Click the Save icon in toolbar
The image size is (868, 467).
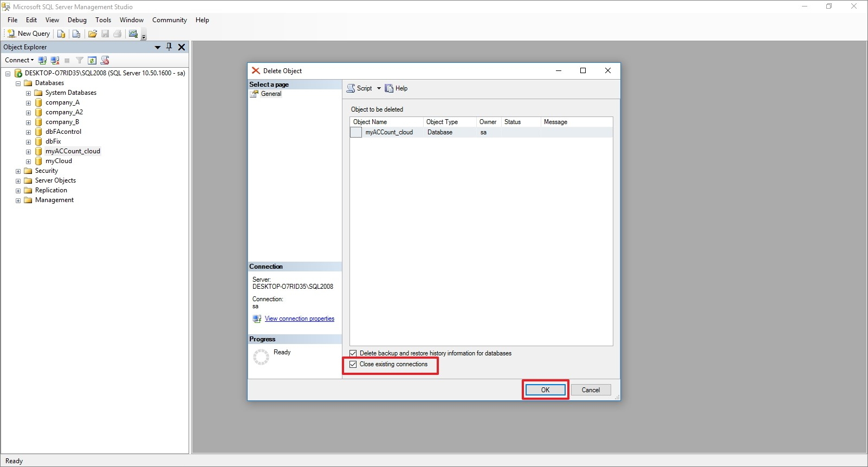105,34
